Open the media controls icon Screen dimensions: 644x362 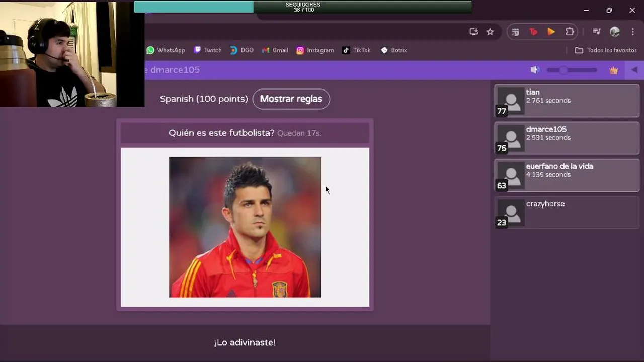click(597, 32)
